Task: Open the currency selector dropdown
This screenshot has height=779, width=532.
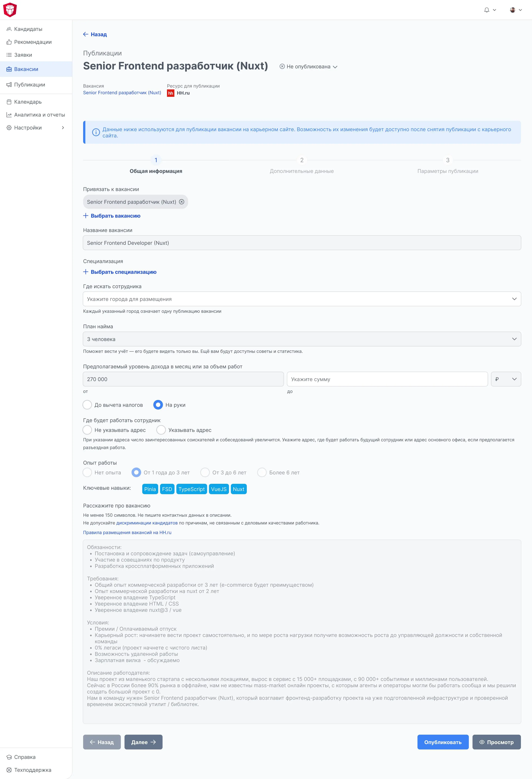Action: [x=506, y=379]
